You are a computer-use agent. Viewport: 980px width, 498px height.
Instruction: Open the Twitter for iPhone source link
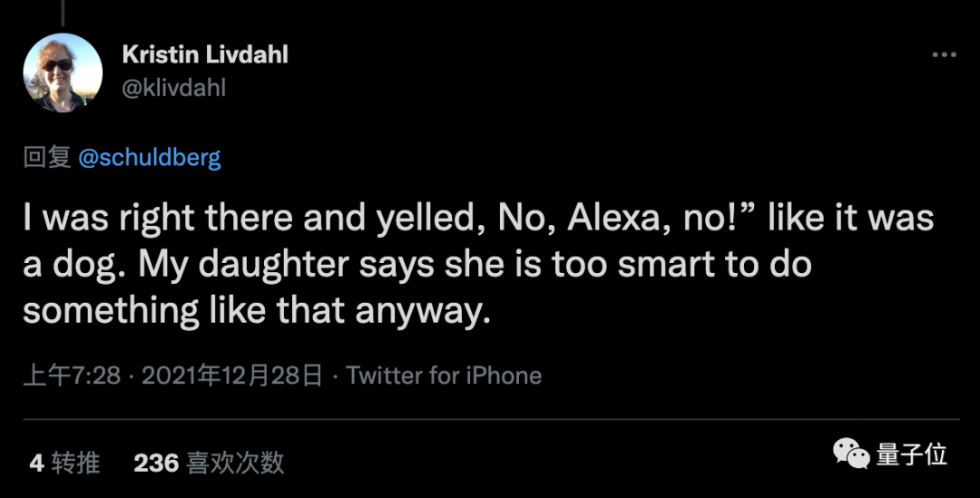pos(444,376)
